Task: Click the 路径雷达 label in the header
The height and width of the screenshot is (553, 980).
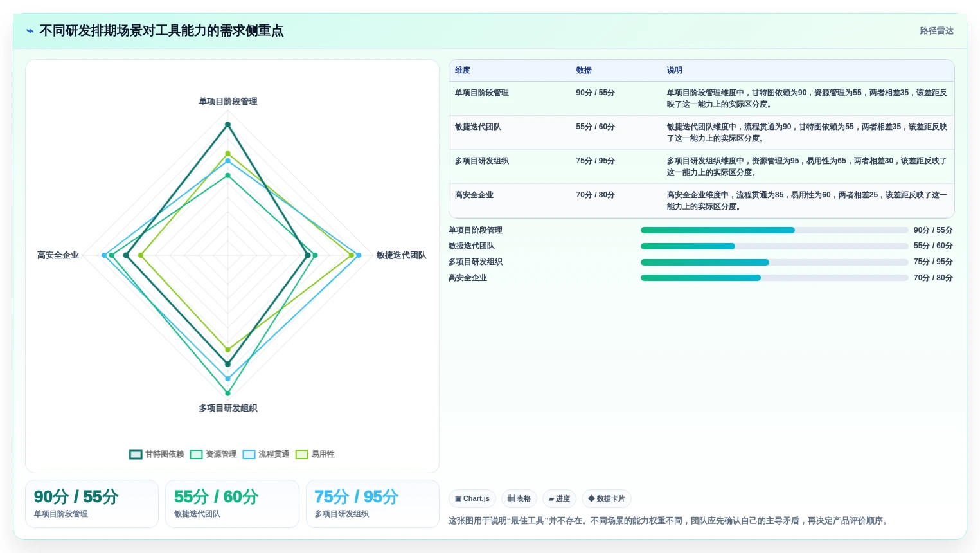Action: (936, 31)
